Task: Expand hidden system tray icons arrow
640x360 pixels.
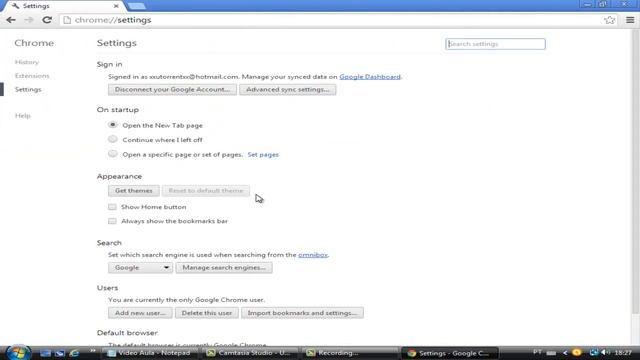Action: (x=565, y=353)
